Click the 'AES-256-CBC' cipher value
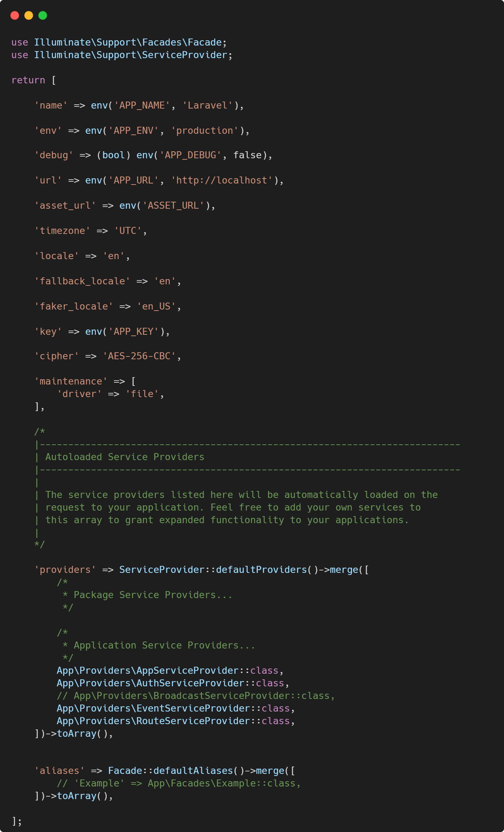504x832 pixels. (x=139, y=356)
